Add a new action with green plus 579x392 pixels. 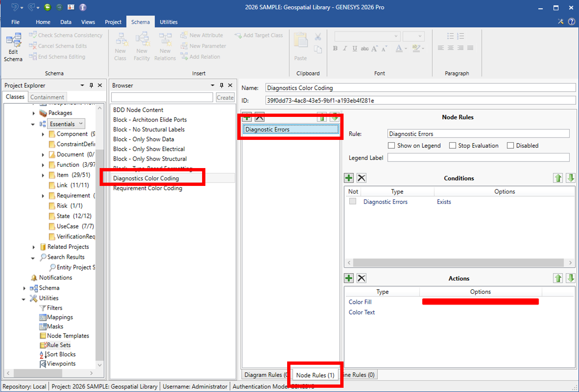349,278
